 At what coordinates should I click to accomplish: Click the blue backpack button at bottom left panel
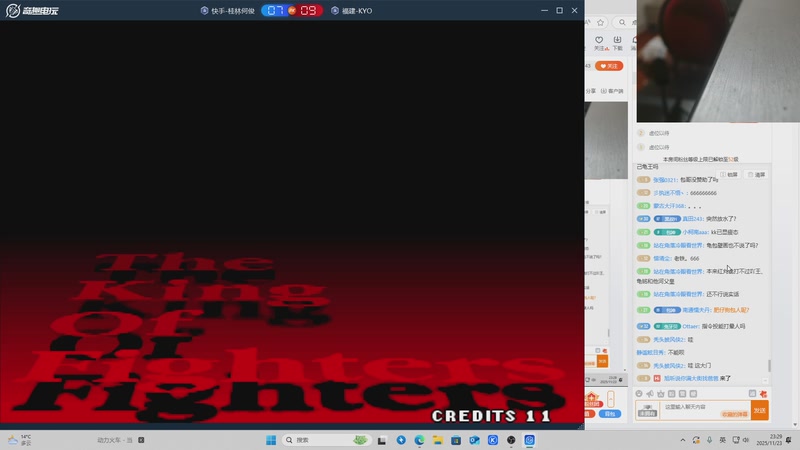point(610,414)
